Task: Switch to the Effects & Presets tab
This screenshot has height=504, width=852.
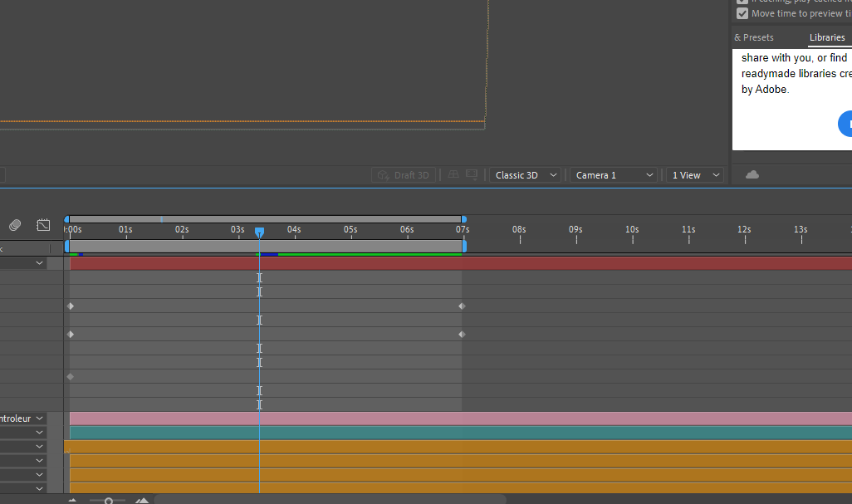Action: pyautogui.click(x=753, y=37)
